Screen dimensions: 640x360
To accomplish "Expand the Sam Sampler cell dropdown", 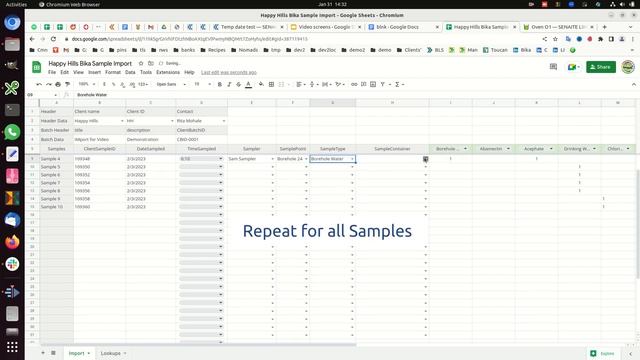I will pyautogui.click(x=273, y=159).
